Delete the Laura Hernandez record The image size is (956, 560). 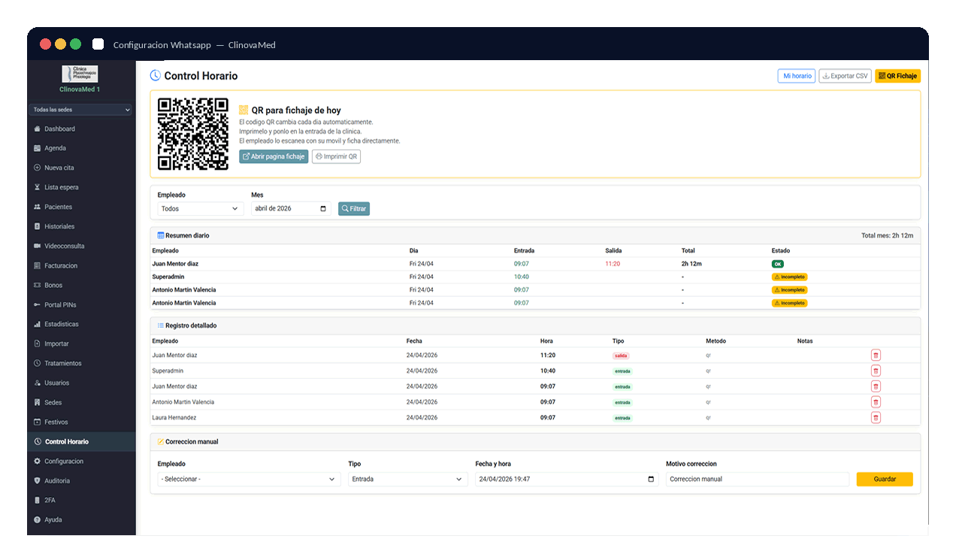pyautogui.click(x=876, y=417)
